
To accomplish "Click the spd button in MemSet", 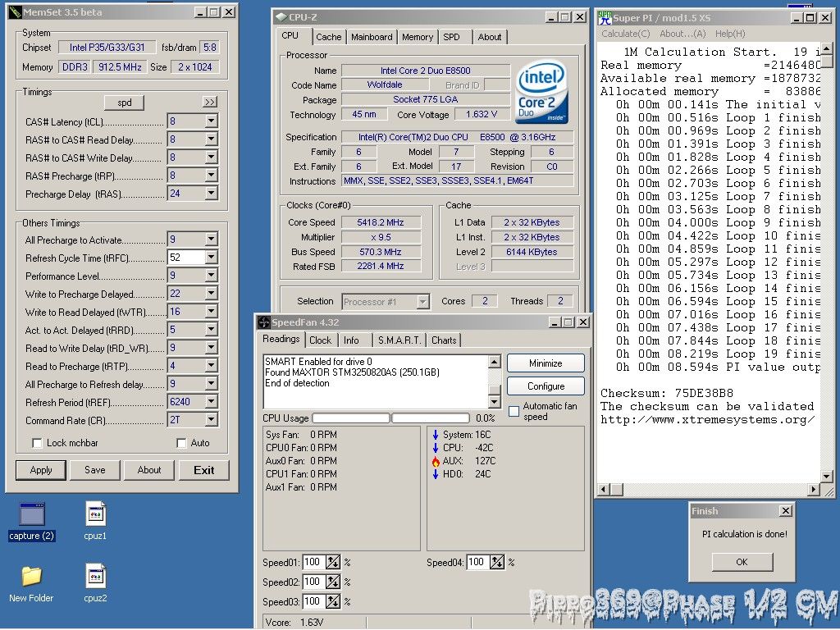I will click(x=125, y=103).
